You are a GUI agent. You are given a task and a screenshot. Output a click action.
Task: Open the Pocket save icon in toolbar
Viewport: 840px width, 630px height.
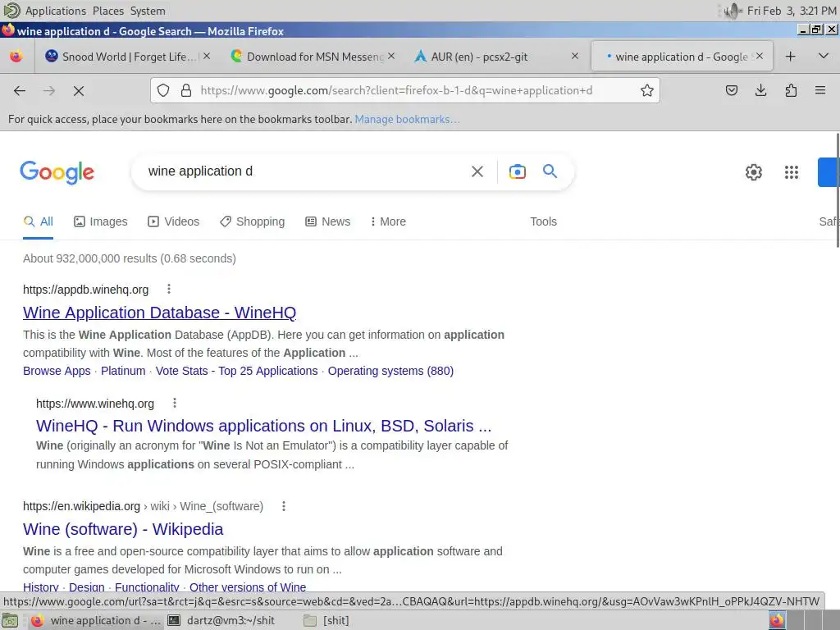click(x=731, y=90)
